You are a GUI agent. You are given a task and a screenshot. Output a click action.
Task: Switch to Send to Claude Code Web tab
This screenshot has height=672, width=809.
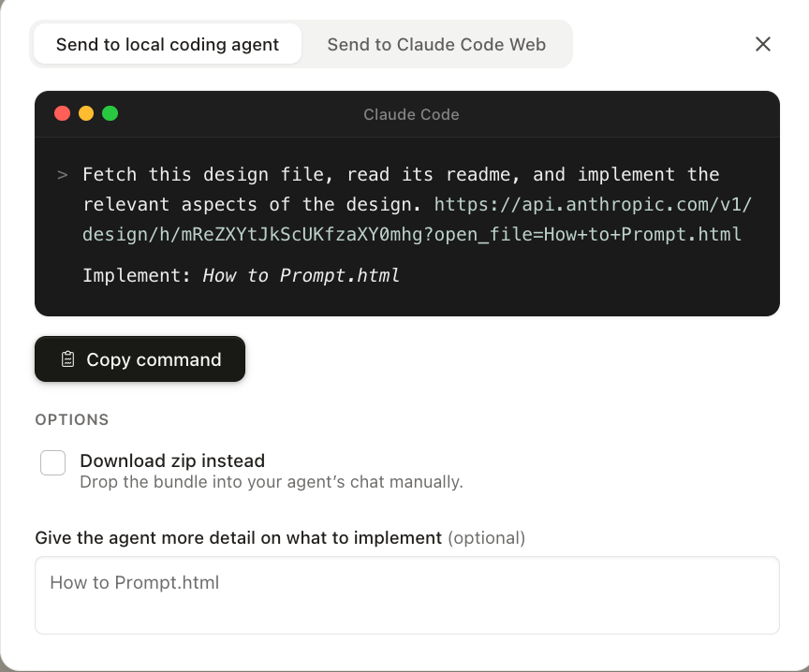coord(436,44)
